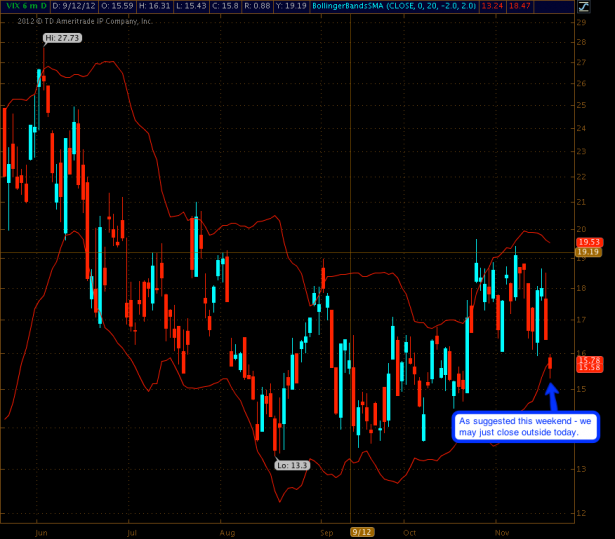Image resolution: width=615 pixels, height=539 pixels.
Task: Click the 15.78 price tag on axis
Action: [587, 360]
